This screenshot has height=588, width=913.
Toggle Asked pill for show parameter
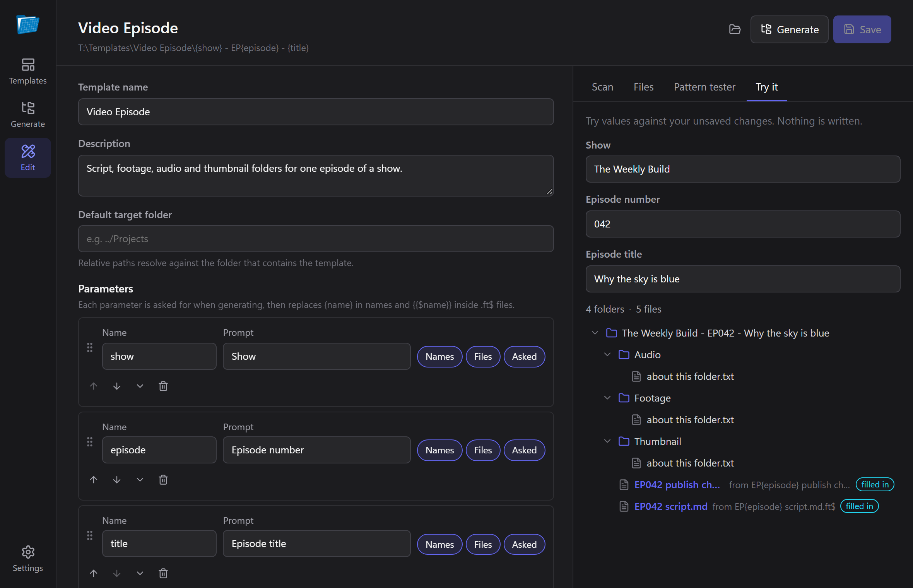524,356
